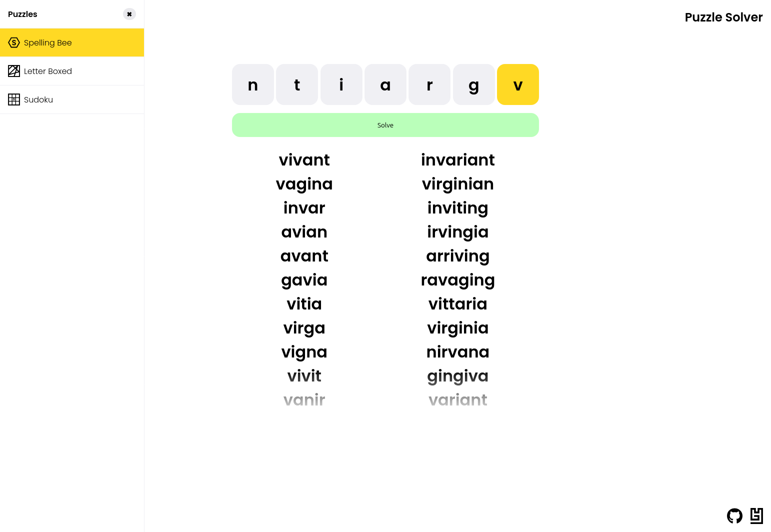Click the word invariant in results
Image resolution: width=771 pixels, height=532 pixels.
[x=457, y=160]
